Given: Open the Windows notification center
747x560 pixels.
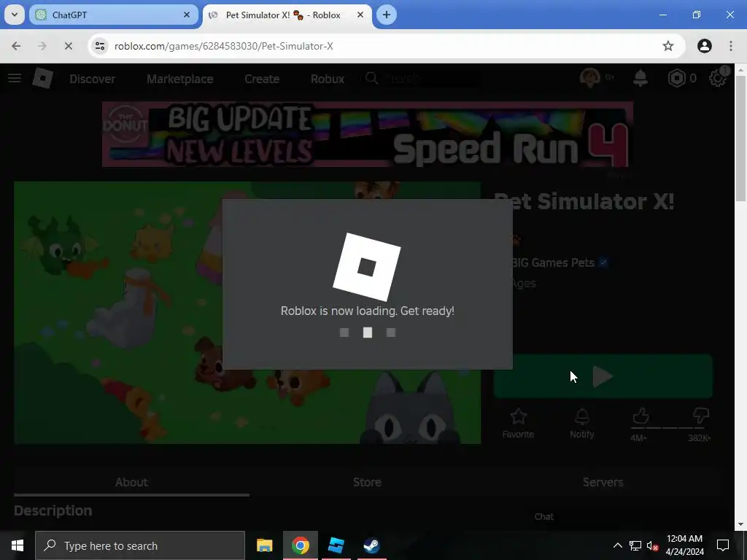Looking at the screenshot, I should [x=723, y=545].
